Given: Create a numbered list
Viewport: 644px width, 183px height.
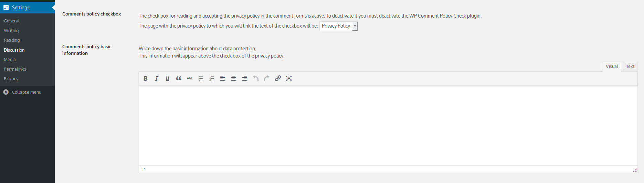Looking at the screenshot, I should pos(212,79).
